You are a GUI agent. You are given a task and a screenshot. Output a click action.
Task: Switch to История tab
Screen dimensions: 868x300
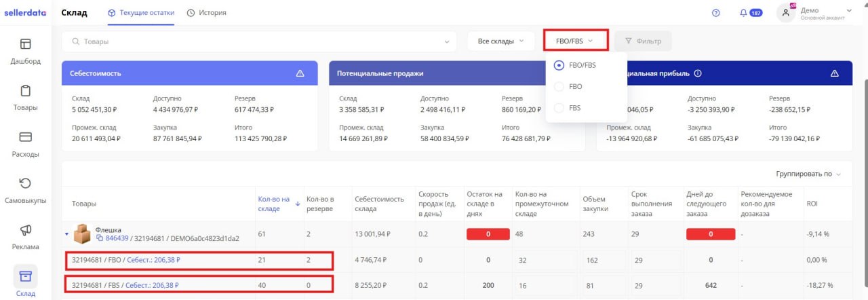pos(207,12)
